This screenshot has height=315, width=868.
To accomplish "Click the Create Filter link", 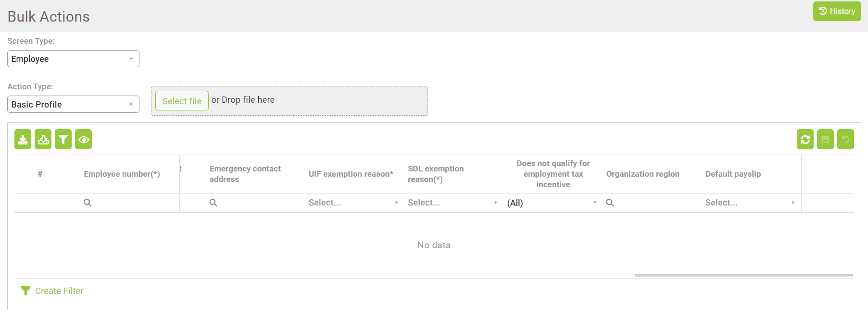I will [x=59, y=291].
